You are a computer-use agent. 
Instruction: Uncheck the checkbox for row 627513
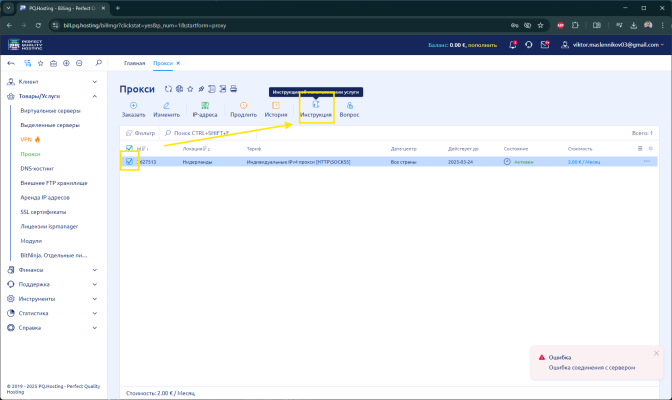click(129, 161)
